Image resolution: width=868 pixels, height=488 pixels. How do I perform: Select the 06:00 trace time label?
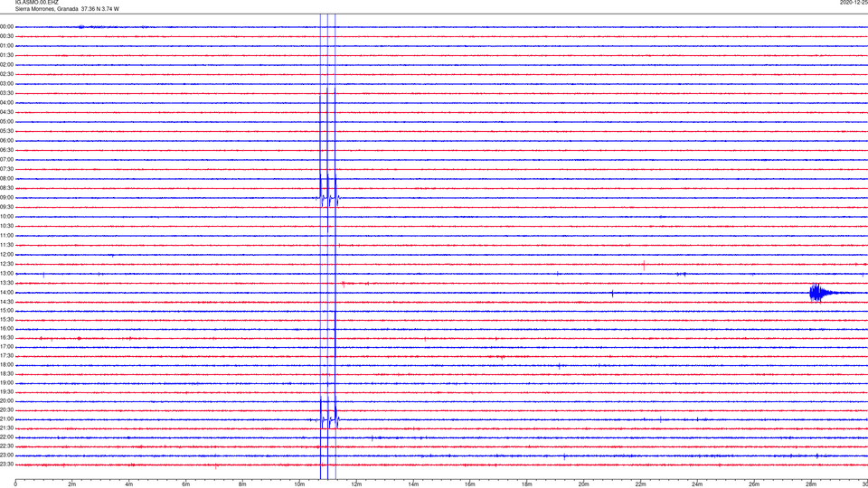pos(6,141)
